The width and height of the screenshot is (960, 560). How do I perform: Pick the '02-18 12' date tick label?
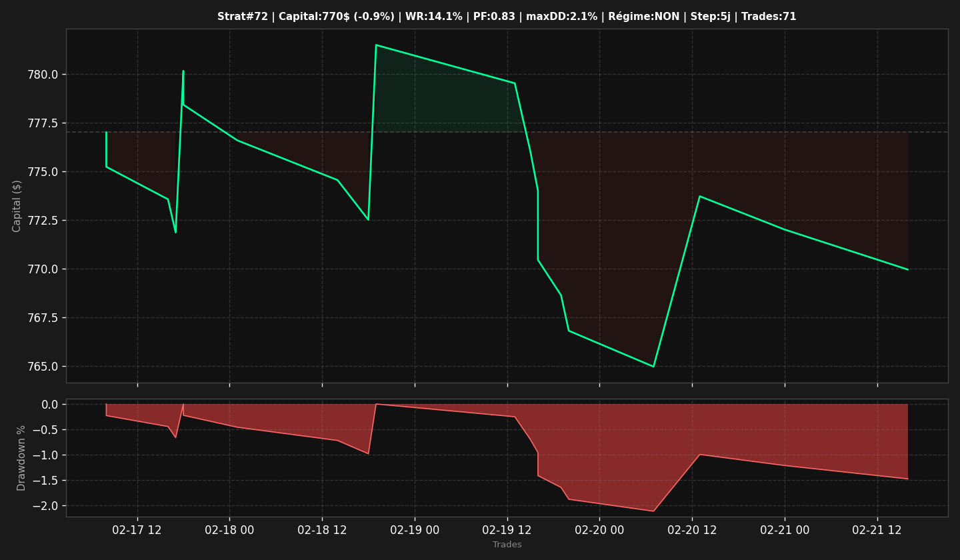(x=322, y=530)
